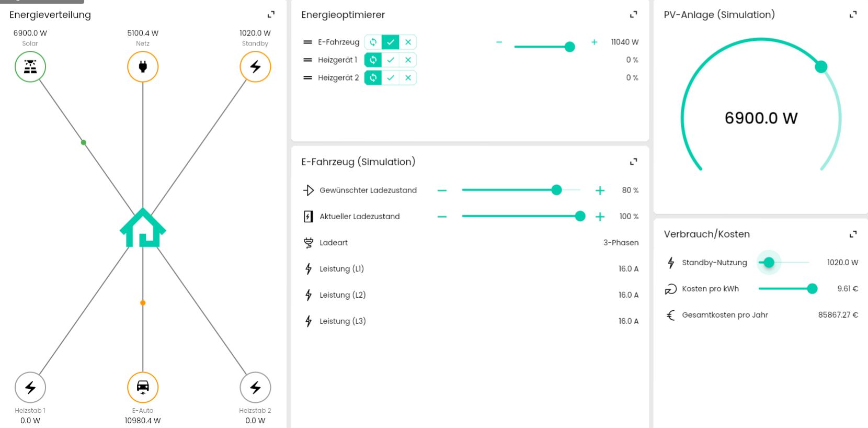Click the Standby lightning bolt node
The height and width of the screenshot is (428, 868).
point(255,67)
